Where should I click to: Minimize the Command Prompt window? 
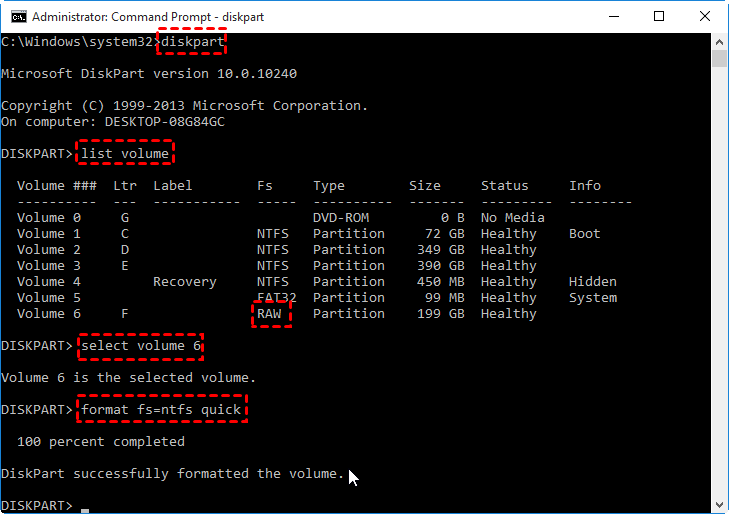pyautogui.click(x=612, y=16)
